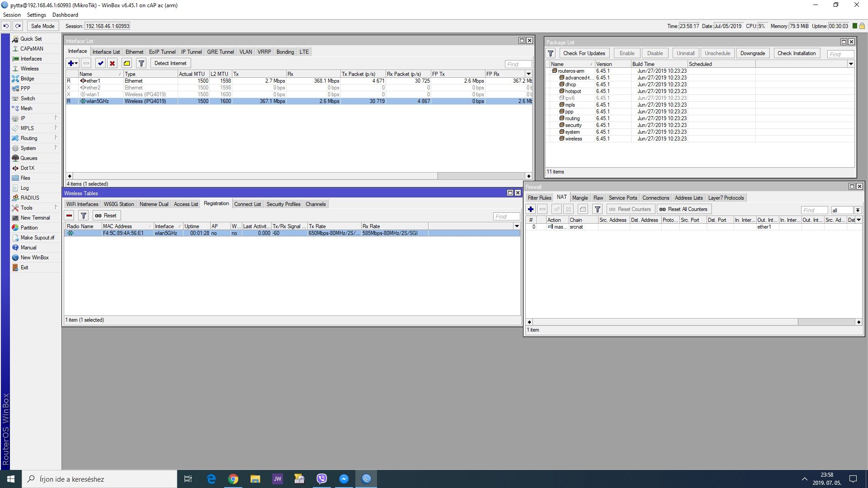
Task: Open Firewall chain filter 'all' dropdown
Action: click(x=857, y=211)
